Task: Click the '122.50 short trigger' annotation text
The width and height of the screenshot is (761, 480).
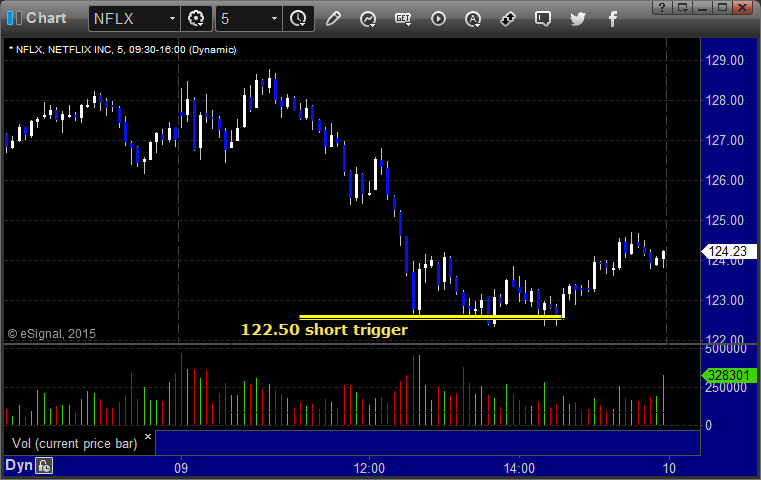Action: click(324, 330)
